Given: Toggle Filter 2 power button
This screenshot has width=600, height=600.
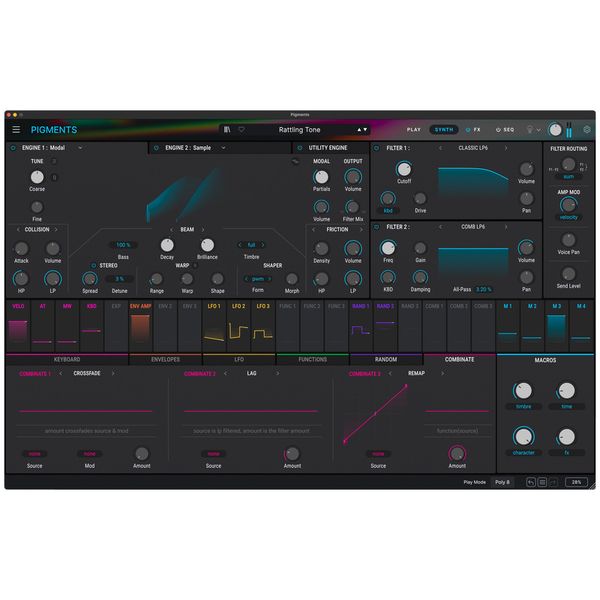Looking at the screenshot, I should click(x=380, y=228).
